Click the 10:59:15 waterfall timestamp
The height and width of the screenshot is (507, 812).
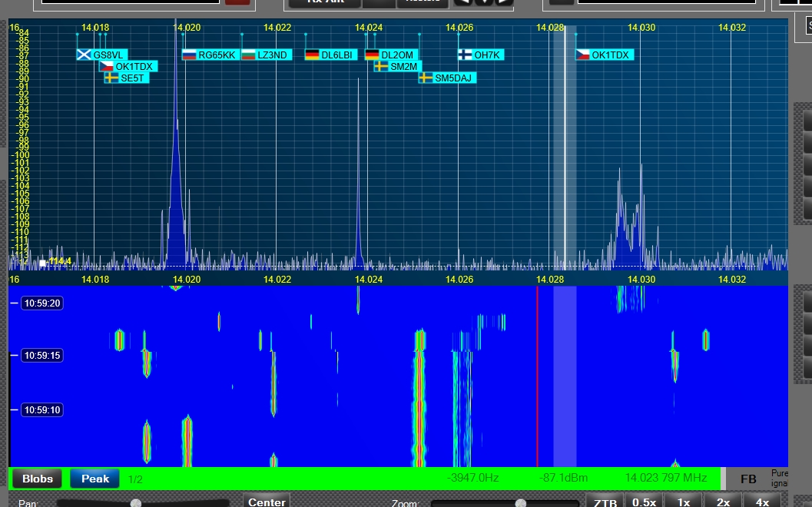41,356
